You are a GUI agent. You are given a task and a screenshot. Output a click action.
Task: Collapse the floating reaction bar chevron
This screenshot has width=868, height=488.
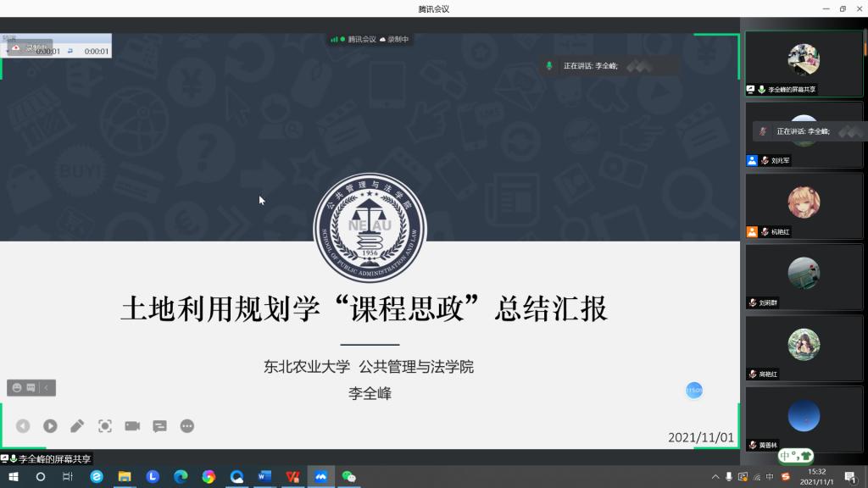(x=47, y=388)
